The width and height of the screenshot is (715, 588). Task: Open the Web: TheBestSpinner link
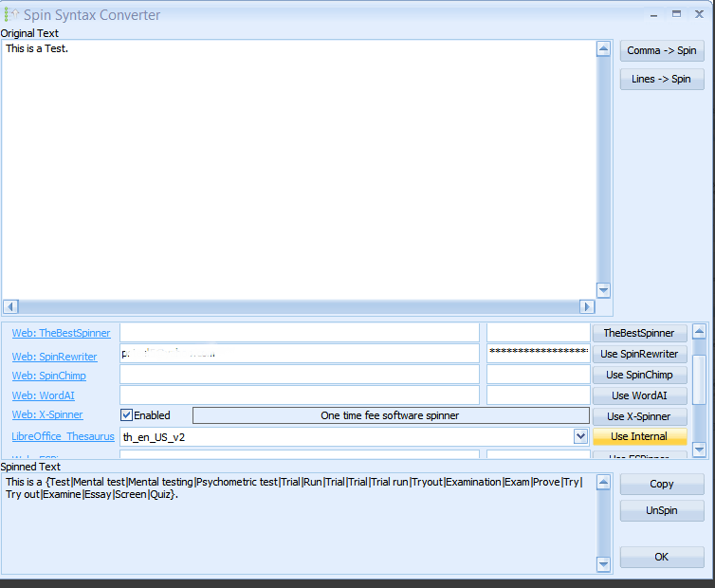pos(61,333)
